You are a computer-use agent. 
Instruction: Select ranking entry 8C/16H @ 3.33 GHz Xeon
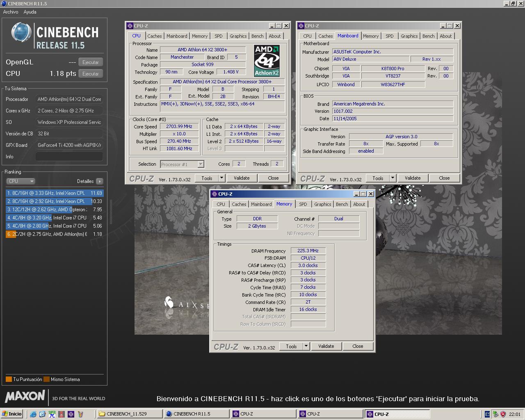(55, 193)
